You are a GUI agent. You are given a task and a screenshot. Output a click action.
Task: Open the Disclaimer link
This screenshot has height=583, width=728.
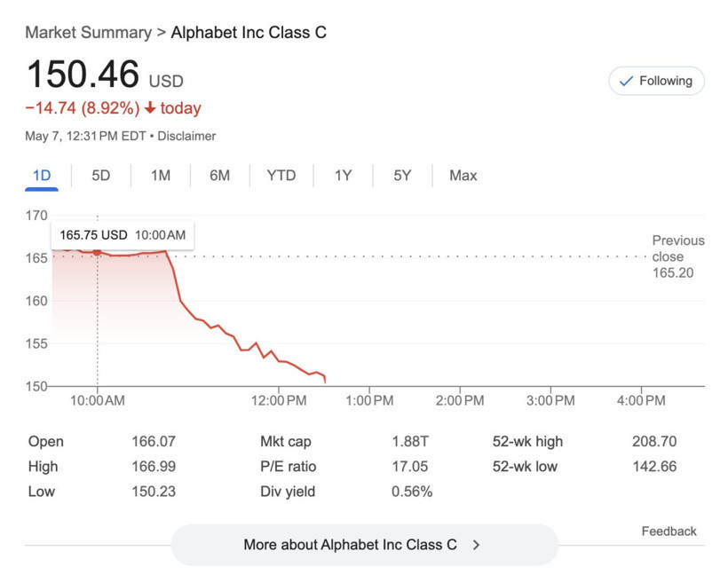[x=187, y=136]
